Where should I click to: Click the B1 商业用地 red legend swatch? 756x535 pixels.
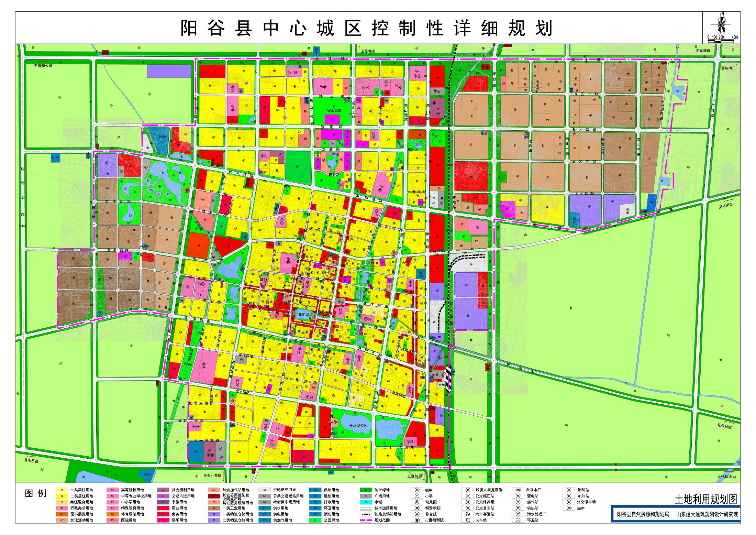pos(163,508)
